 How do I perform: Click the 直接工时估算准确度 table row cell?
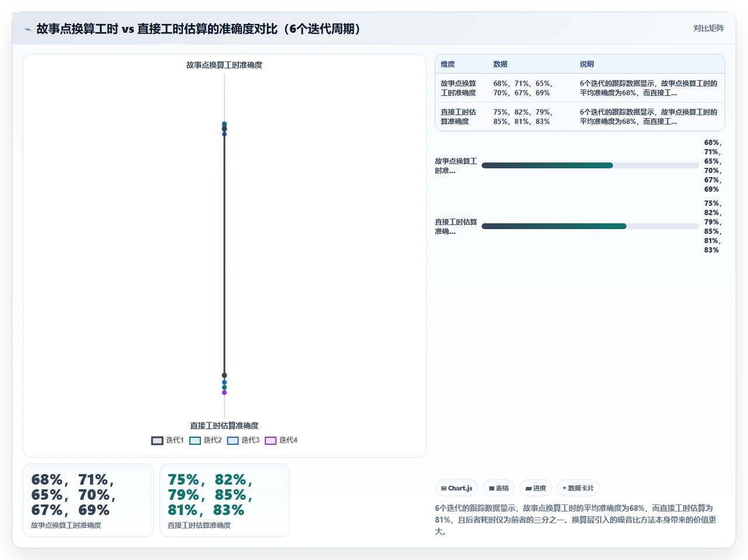point(461,117)
